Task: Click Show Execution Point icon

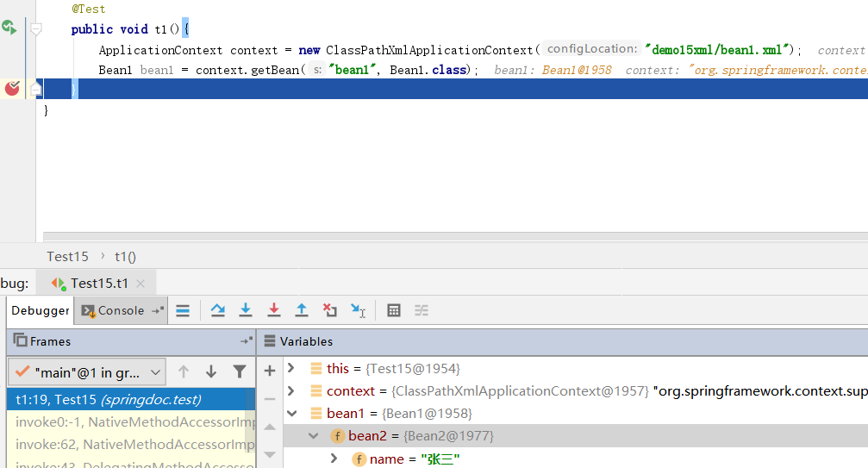Action: 183,310
